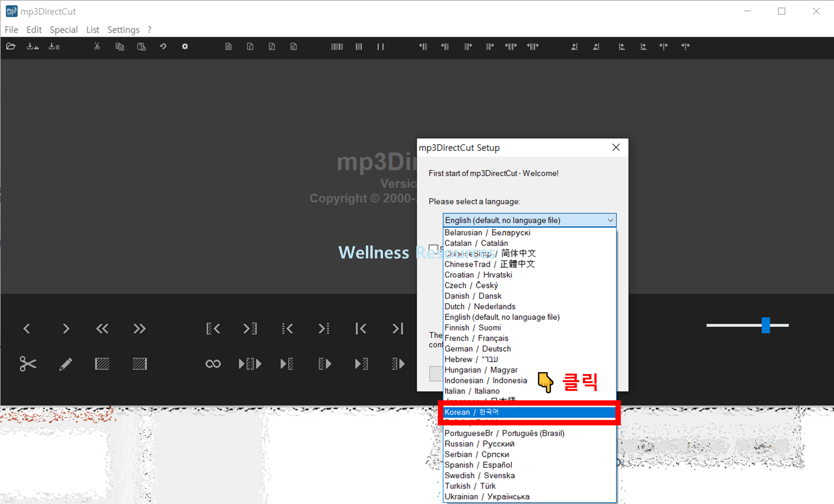This screenshot has height=504, width=834.
Task: Click the pause icon in the top toolbar
Action: [x=380, y=47]
